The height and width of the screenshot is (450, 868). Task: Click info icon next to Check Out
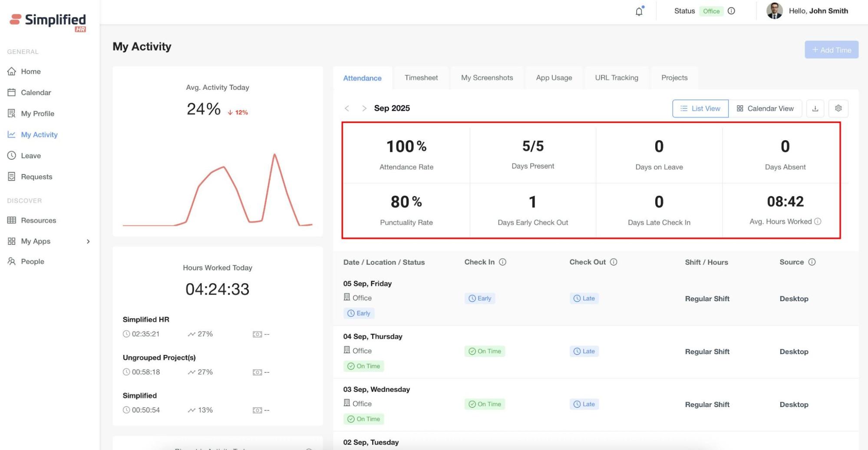[614, 262]
